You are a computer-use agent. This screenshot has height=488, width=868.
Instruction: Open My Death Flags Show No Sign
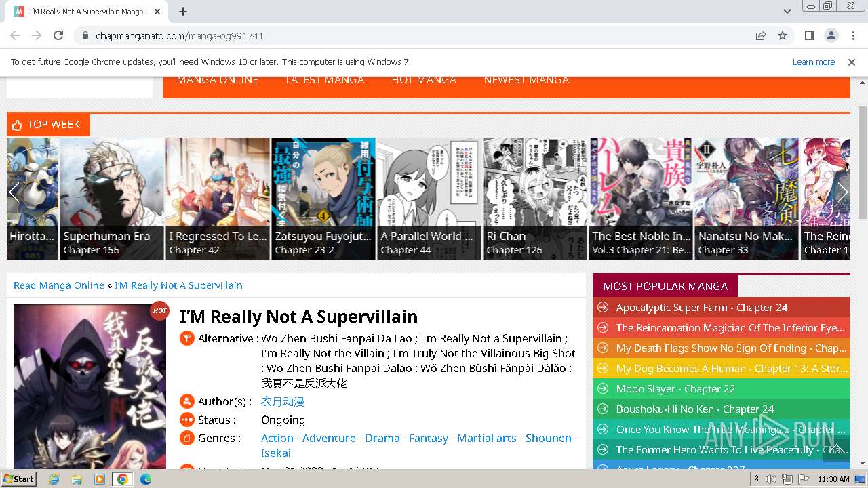click(731, 348)
